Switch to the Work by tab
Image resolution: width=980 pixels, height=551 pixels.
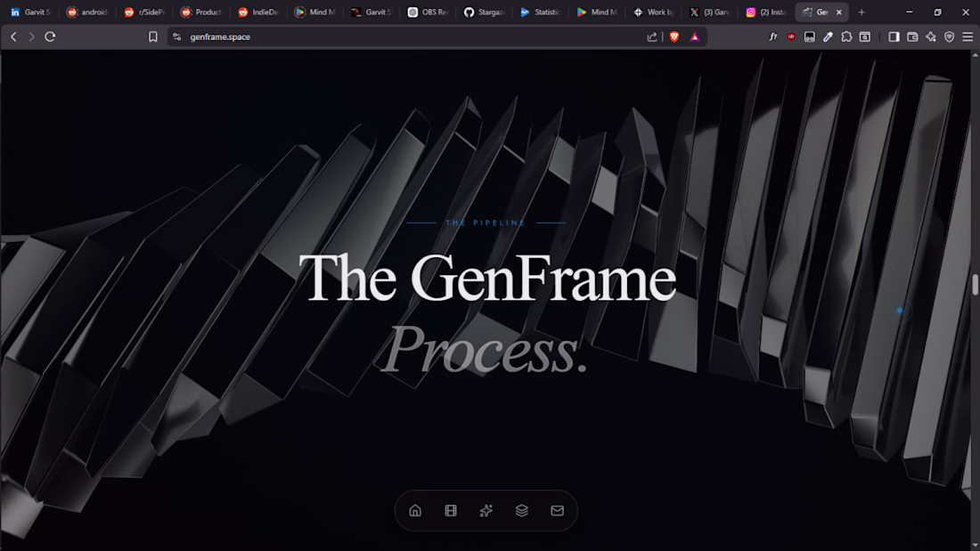pyautogui.click(x=655, y=12)
